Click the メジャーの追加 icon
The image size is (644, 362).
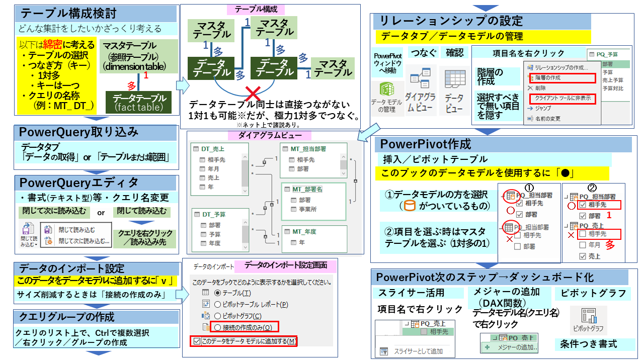pyautogui.click(x=487, y=347)
